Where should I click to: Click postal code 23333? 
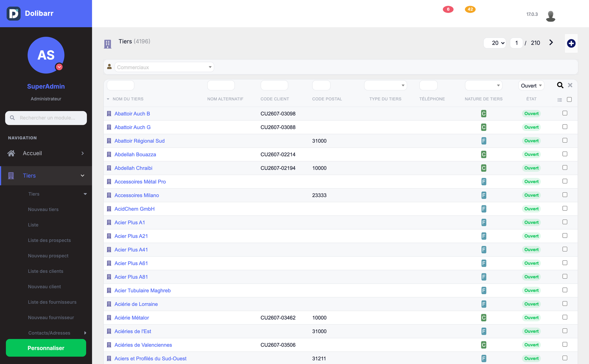coord(319,195)
